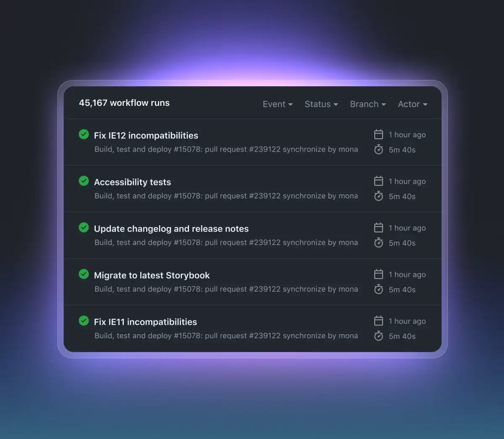Open the Event filter dropdown
This screenshot has width=504, height=439.
pos(278,104)
